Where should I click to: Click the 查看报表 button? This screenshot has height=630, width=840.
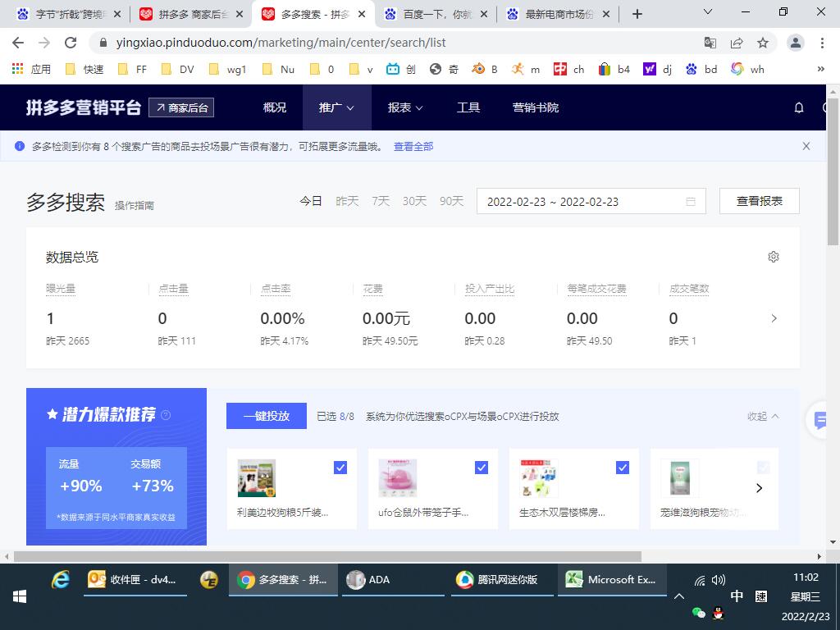click(x=759, y=201)
